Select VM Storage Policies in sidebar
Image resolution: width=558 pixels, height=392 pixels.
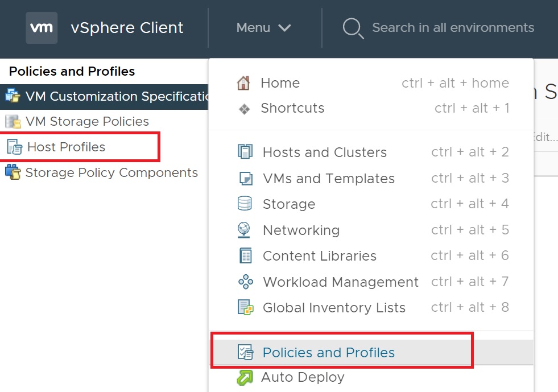[x=87, y=121]
